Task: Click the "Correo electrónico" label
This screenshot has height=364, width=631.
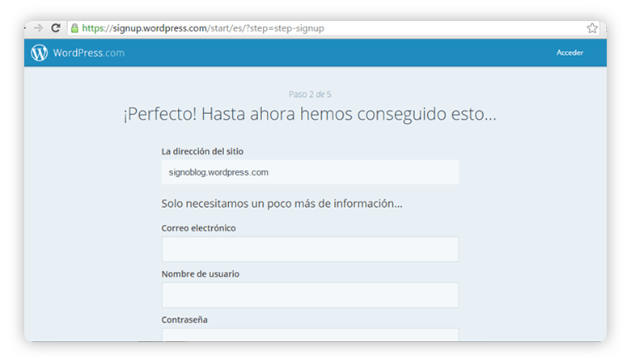Action: click(x=198, y=228)
